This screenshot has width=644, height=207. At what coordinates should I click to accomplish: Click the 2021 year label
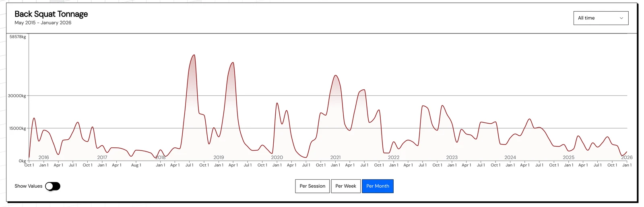tap(335, 157)
